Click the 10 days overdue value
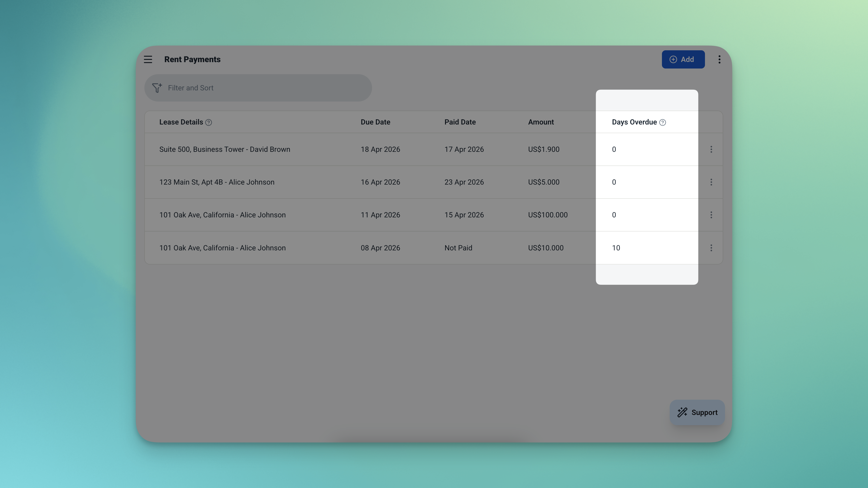Viewport: 868px width, 488px height. (616, 248)
